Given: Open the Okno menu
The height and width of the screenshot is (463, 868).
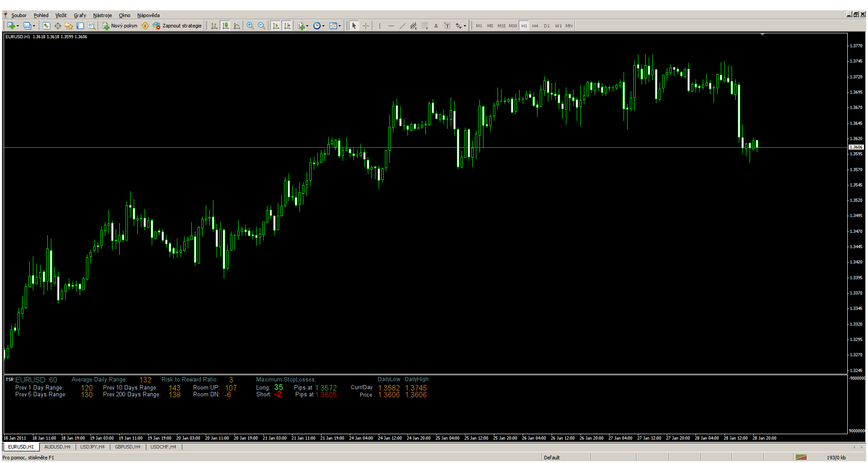Looking at the screenshot, I should point(124,15).
